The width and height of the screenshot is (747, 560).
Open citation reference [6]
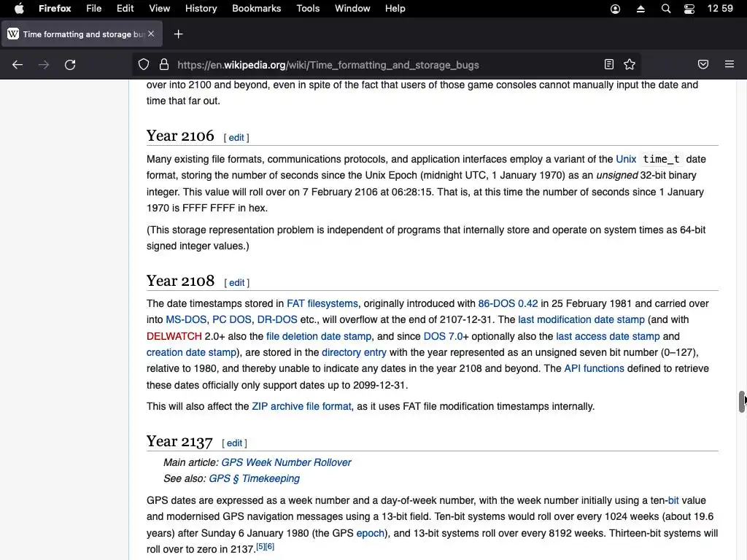point(270,547)
